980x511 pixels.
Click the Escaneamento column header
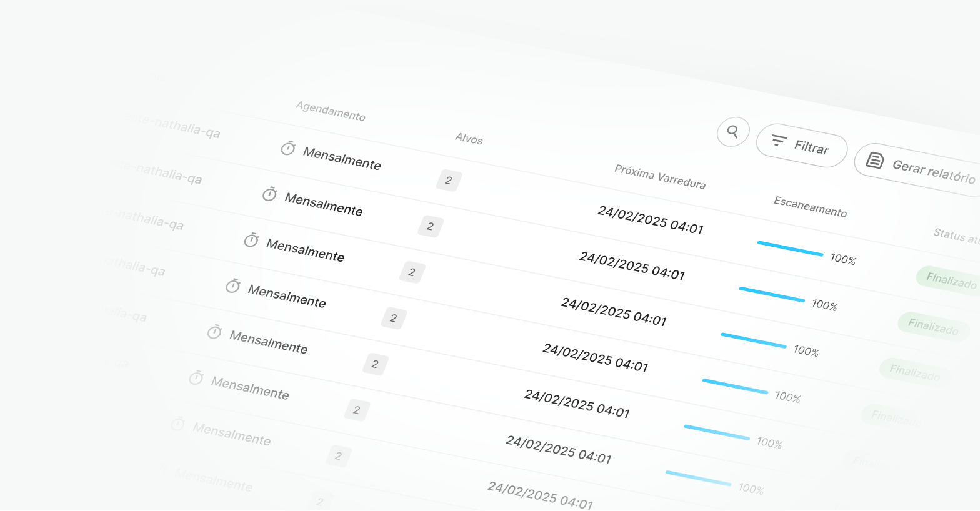click(x=810, y=207)
